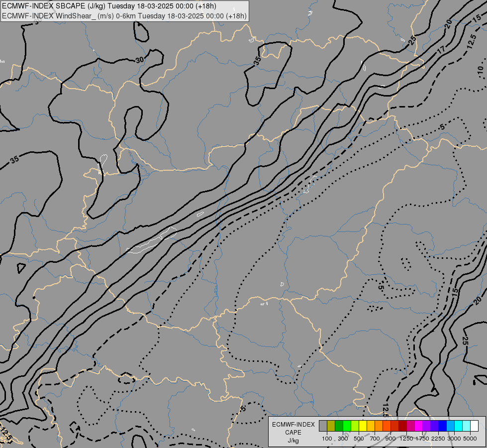Click the 15 contour label in lower right

(x=455, y=292)
